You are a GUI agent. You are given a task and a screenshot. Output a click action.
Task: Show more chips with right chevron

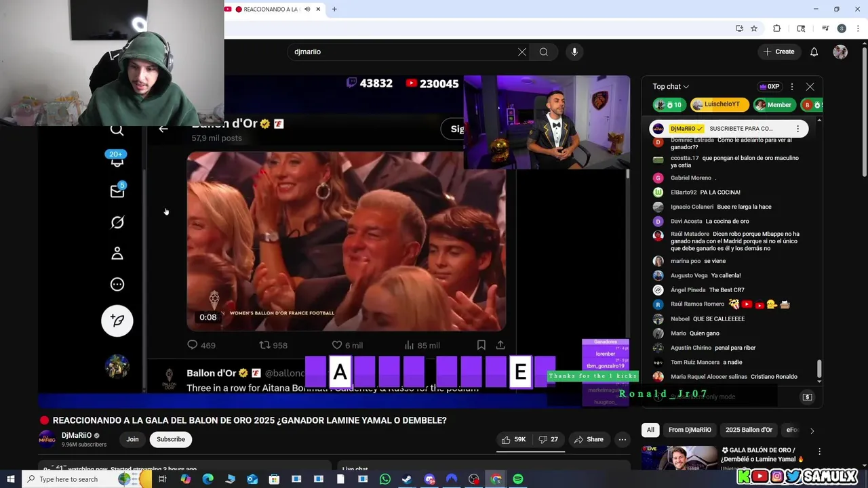[812, 430]
